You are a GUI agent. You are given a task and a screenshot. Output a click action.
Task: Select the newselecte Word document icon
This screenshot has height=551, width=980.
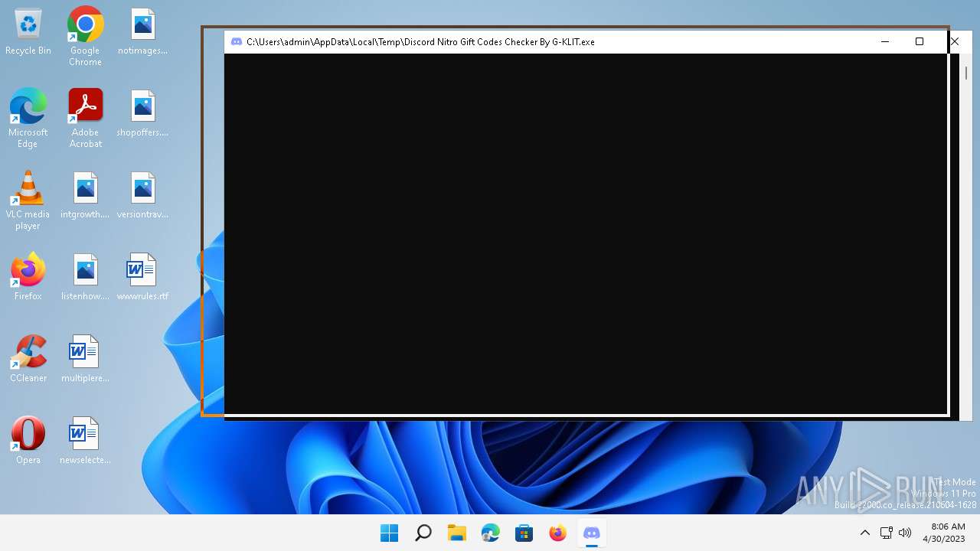[85, 441]
